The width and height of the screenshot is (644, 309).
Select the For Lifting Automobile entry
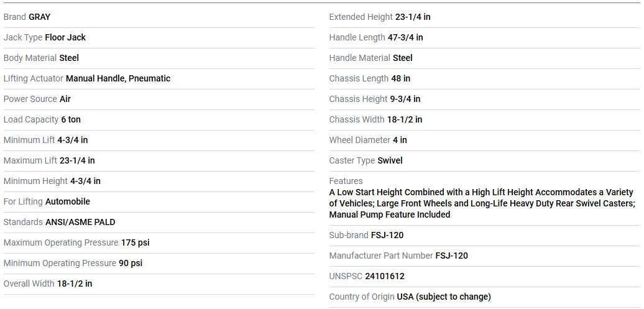tap(47, 201)
